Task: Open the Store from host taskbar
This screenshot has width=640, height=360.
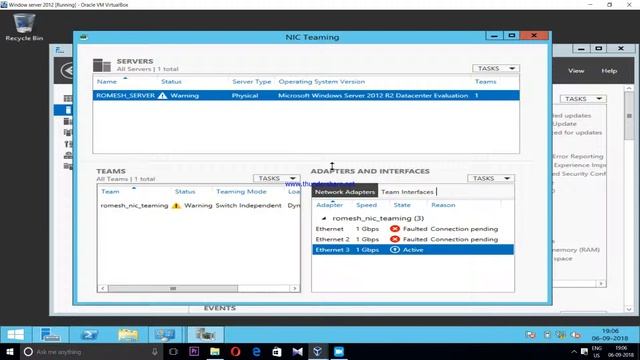Action: point(277,351)
